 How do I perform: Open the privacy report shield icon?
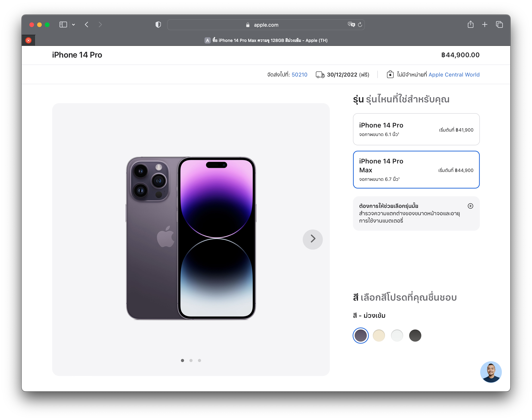point(158,25)
